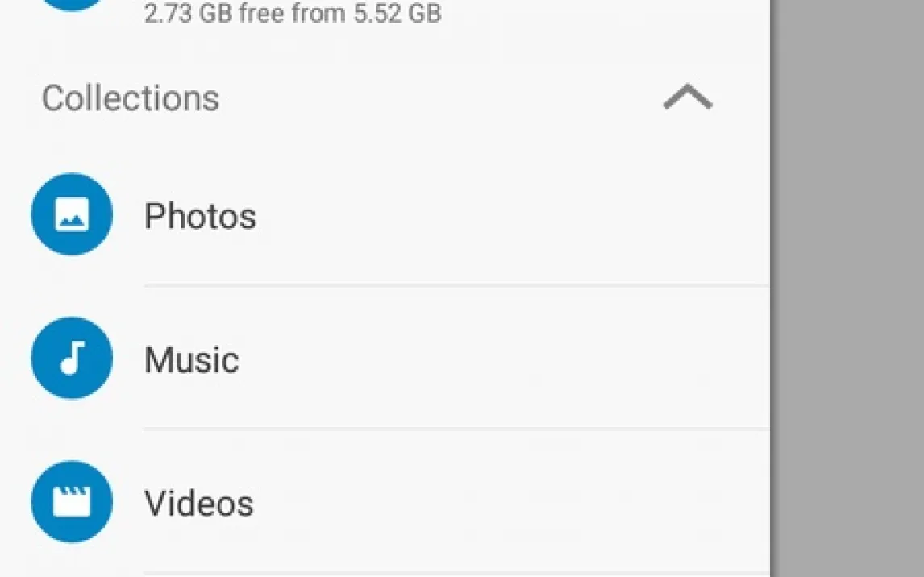Image resolution: width=924 pixels, height=577 pixels.
Task: Collapse the Collections section with the chevron
Action: [x=687, y=98]
